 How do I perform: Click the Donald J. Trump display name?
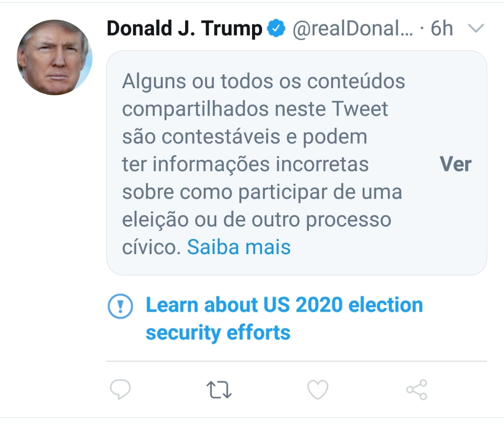(184, 28)
